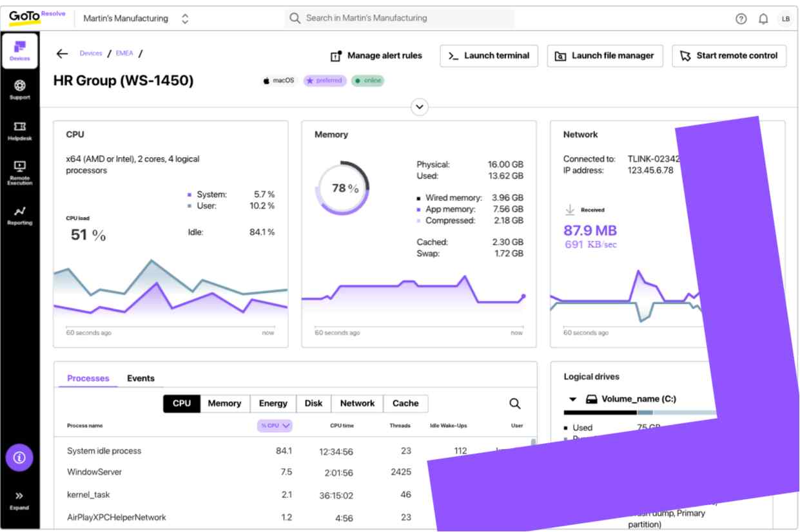
Task: Open Remote Execution from sidebar
Action: coord(19,173)
